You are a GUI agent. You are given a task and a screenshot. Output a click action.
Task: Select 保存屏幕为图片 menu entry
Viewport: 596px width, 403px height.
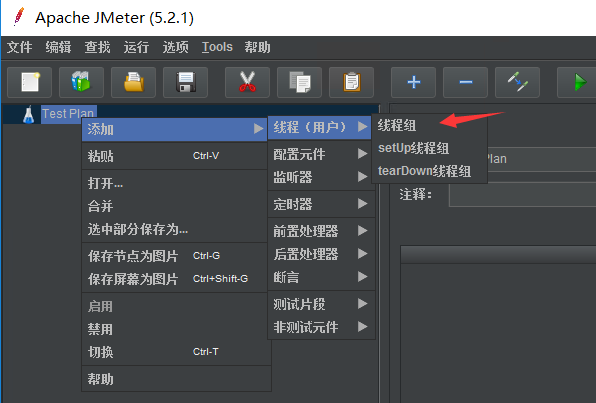click(174, 279)
